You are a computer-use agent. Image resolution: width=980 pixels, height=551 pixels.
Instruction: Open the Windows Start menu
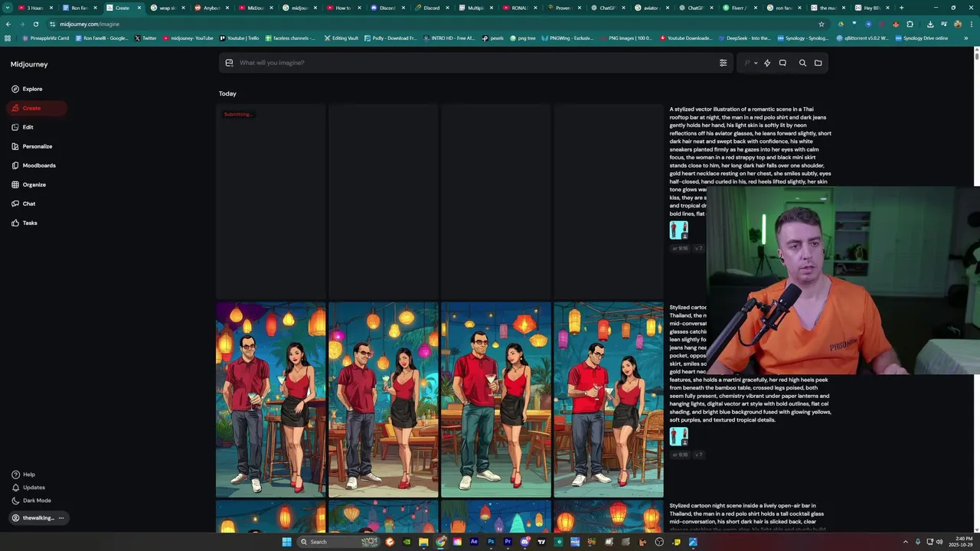[x=286, y=542]
